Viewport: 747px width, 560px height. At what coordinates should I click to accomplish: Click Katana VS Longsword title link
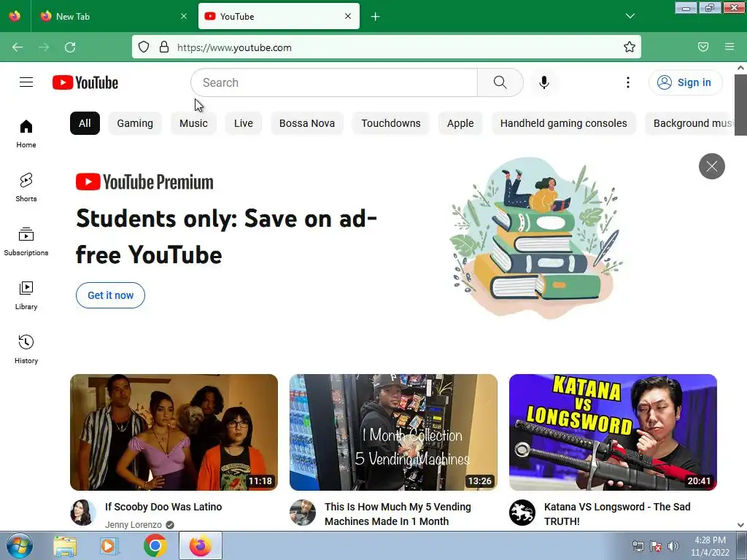click(x=617, y=514)
